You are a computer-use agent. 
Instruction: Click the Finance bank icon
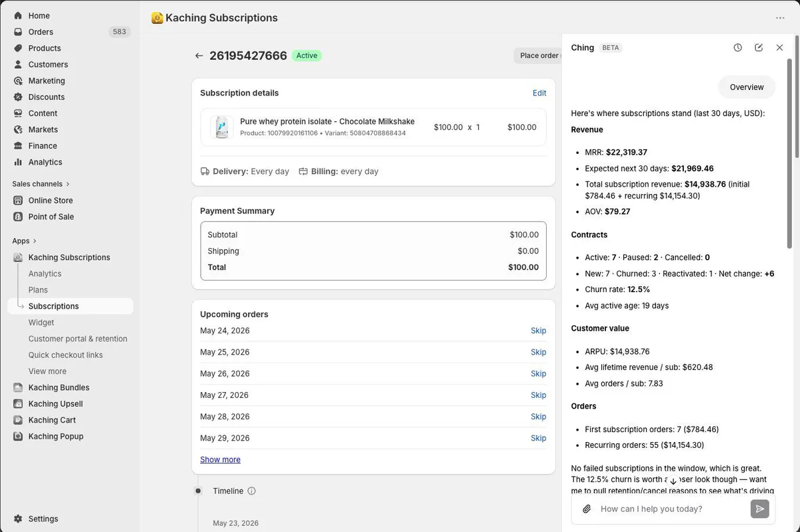click(x=18, y=146)
